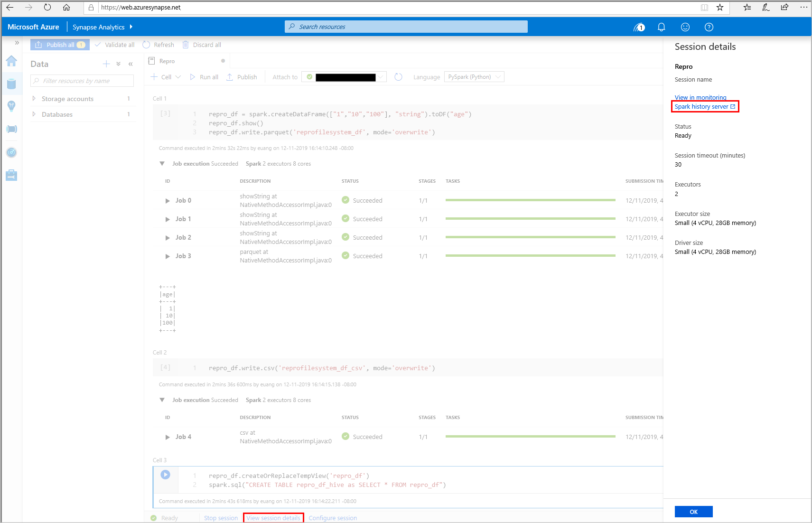The image size is (812, 523).
Task: Switch to the Repro notebook tab
Action: (x=187, y=61)
